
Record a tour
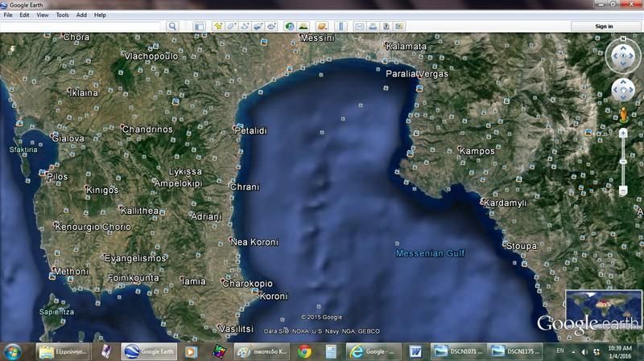pyautogui.click(x=271, y=27)
